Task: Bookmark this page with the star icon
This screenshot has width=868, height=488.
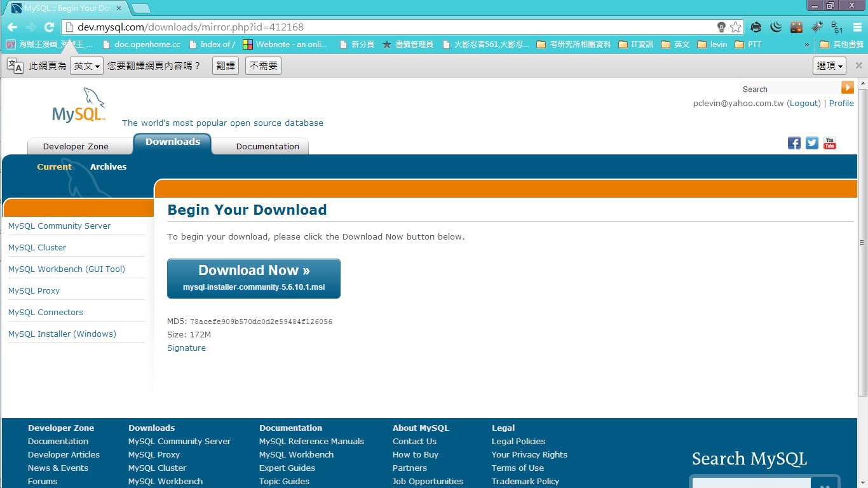Action: click(x=735, y=27)
